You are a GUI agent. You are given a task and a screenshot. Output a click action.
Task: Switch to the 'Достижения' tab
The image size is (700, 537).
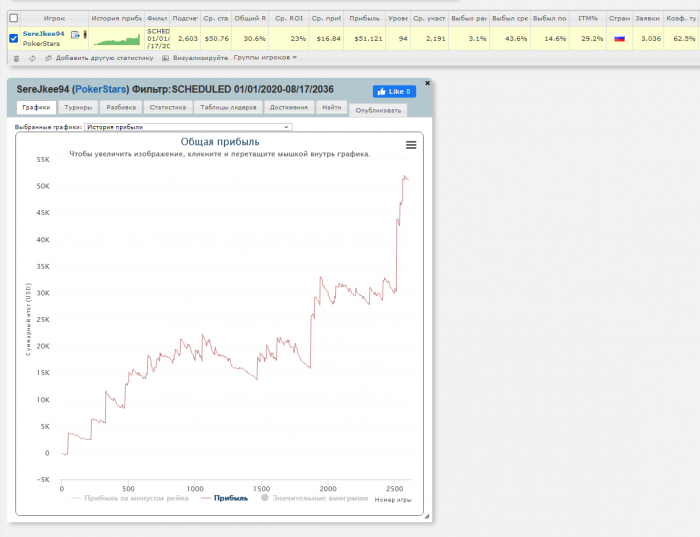pos(289,107)
